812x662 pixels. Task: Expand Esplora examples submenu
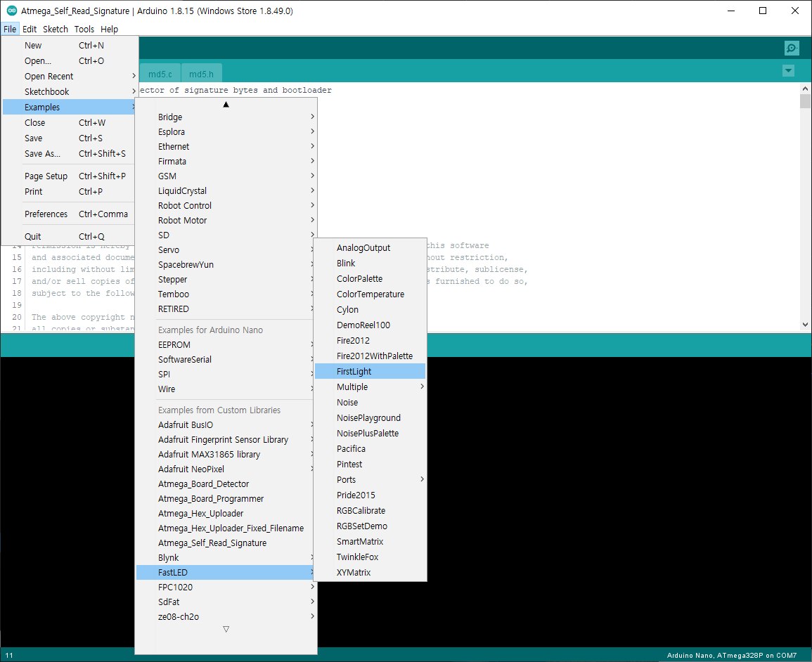point(226,132)
